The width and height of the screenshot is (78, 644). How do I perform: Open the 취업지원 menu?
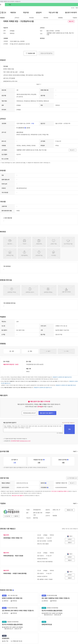point(26,13)
